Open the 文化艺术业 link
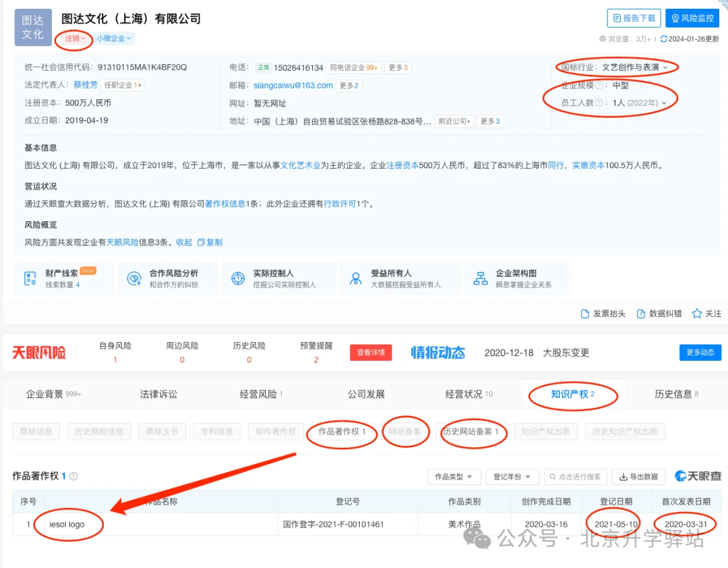The height and width of the screenshot is (568, 728). pos(301,165)
